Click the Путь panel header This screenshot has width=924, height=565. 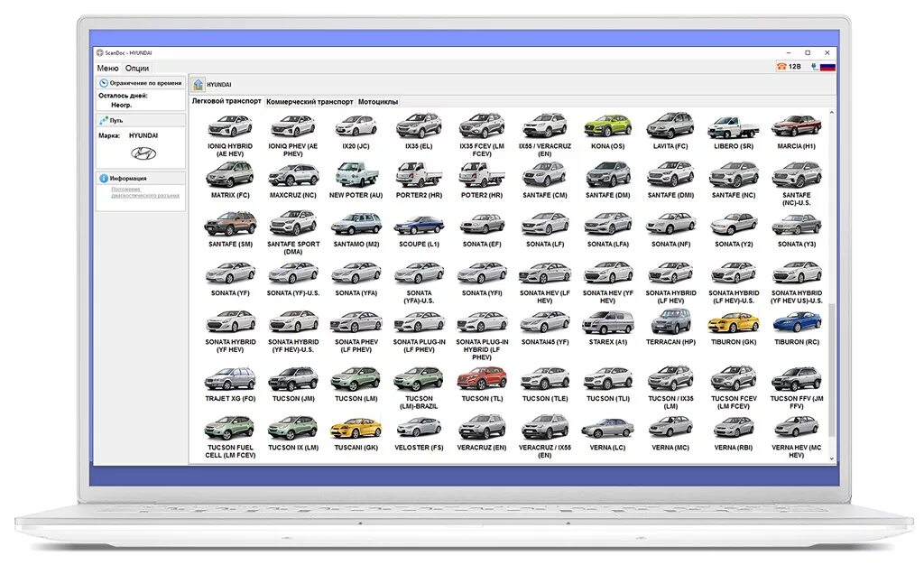coord(141,120)
